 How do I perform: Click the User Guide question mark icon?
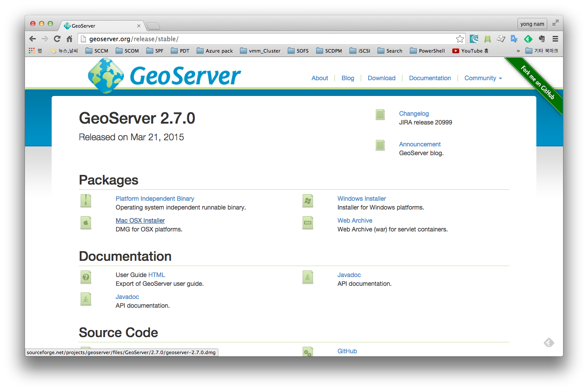[86, 277]
